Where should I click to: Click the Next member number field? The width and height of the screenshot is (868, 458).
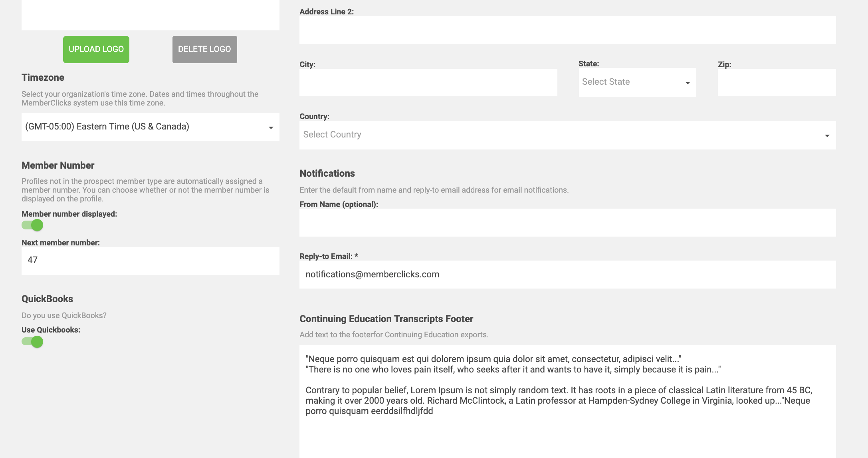(x=151, y=261)
